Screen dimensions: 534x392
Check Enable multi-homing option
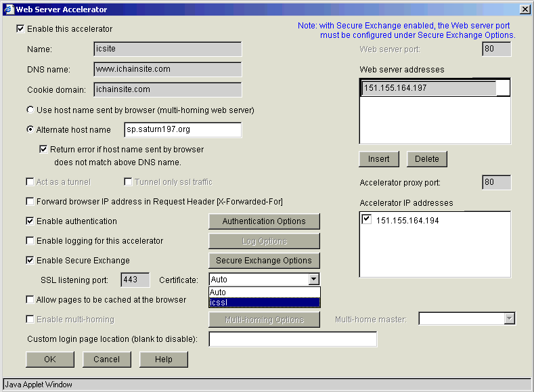point(30,319)
